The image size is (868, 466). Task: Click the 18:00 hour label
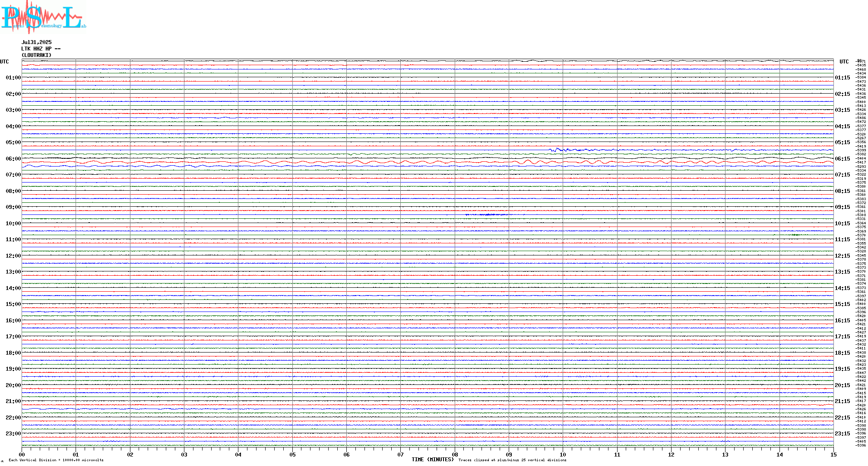[13, 353]
